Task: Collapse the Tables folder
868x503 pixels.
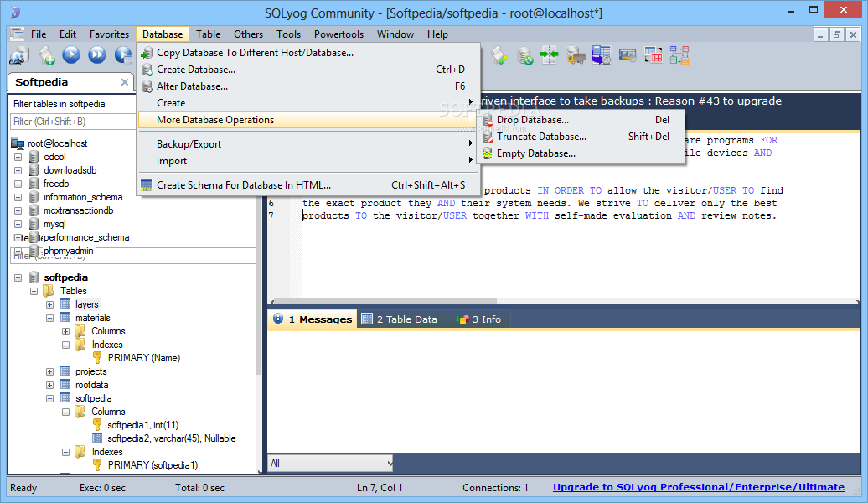Action: click(x=34, y=291)
